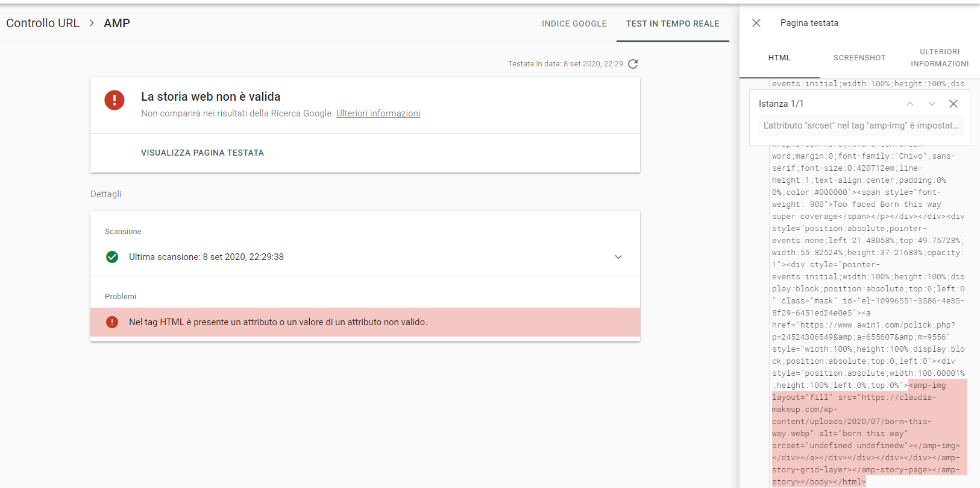Click the Testata in data timestamp text

565,64
